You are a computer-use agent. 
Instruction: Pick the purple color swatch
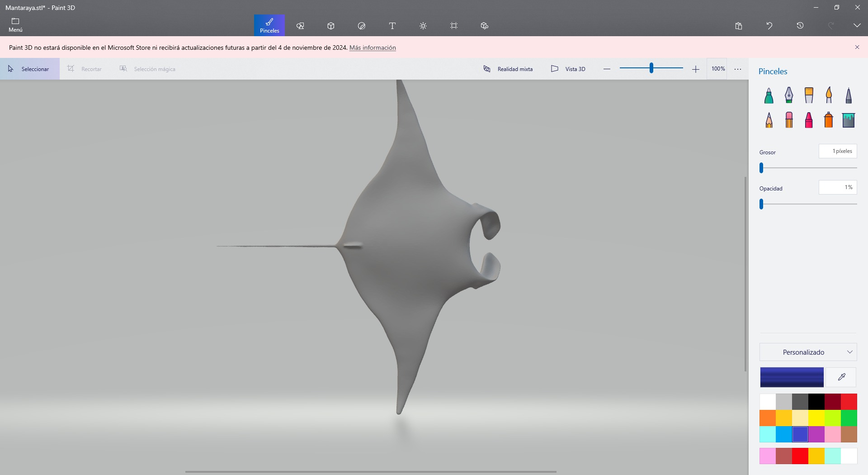pos(816,434)
